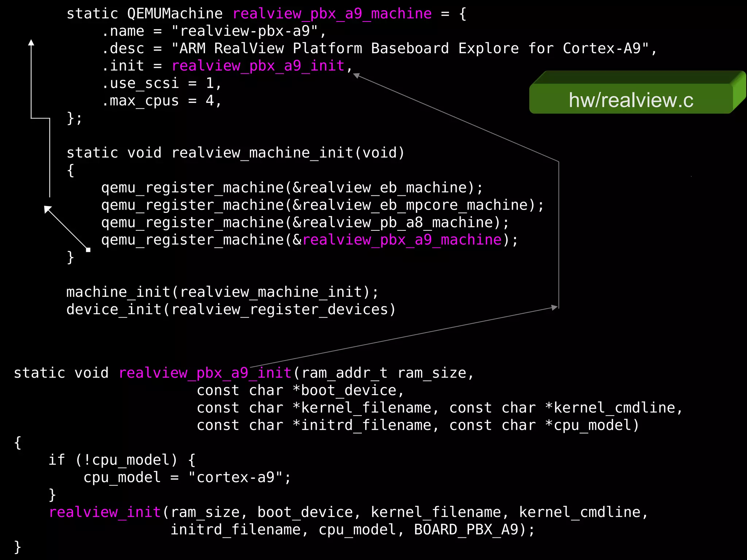
Task: Click the .use_scsi = 1 line
Action: pos(162,83)
